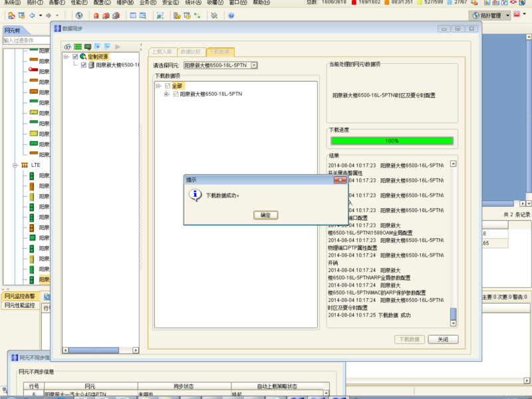Click the blue plus expand-all icon
The height and width of the screenshot is (399, 532).
point(97,47)
